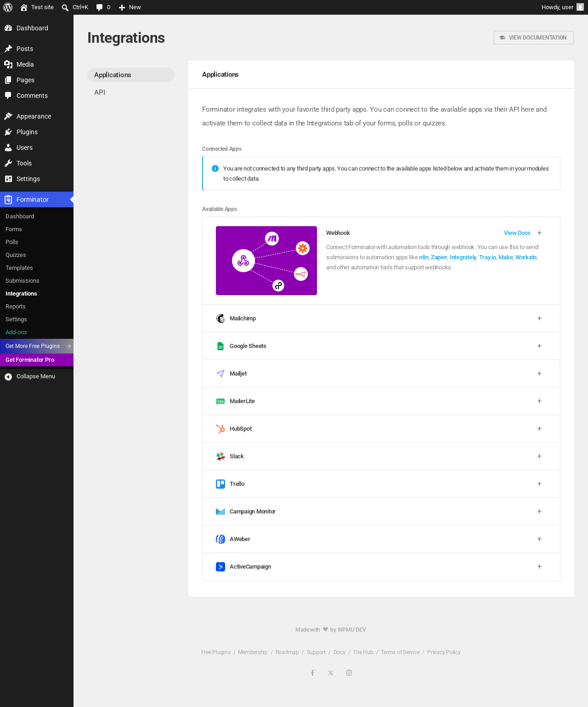Select the Applications tab

(x=131, y=75)
